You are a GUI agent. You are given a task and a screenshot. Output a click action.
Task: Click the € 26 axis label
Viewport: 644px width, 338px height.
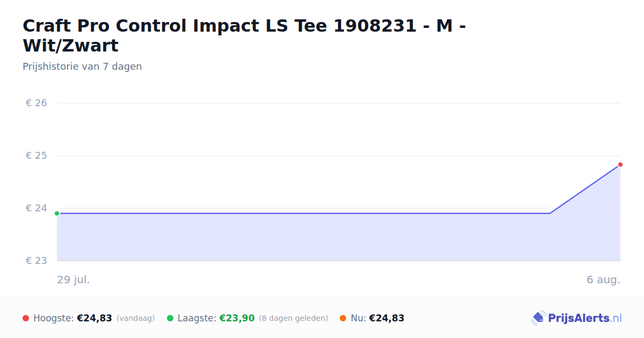36,103
